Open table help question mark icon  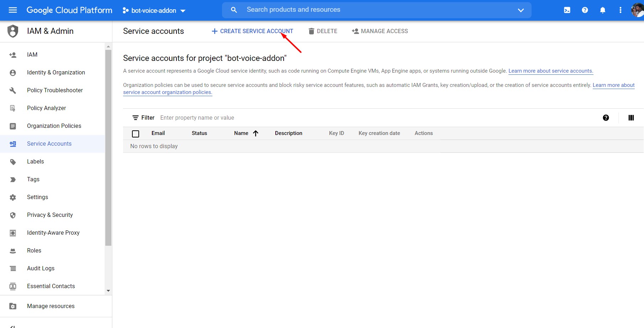pyautogui.click(x=606, y=118)
